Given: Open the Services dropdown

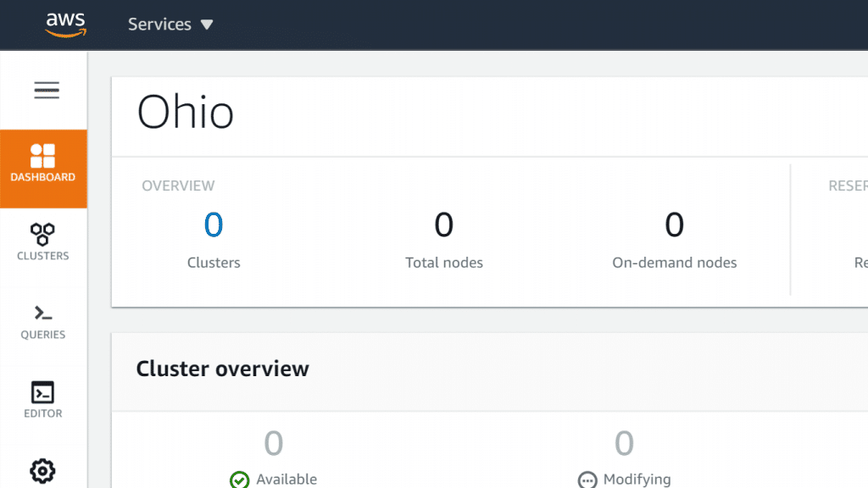Looking at the screenshot, I should click(x=170, y=24).
